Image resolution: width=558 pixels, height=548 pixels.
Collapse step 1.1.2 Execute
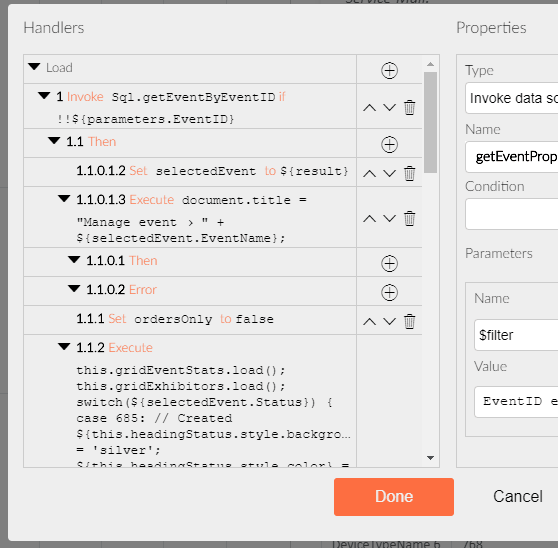[64, 347]
